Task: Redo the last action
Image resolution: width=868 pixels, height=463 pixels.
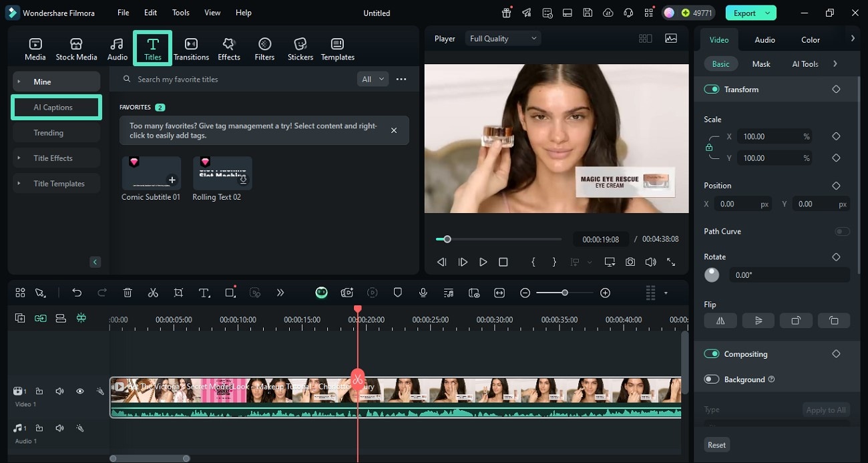Action: [x=102, y=293]
